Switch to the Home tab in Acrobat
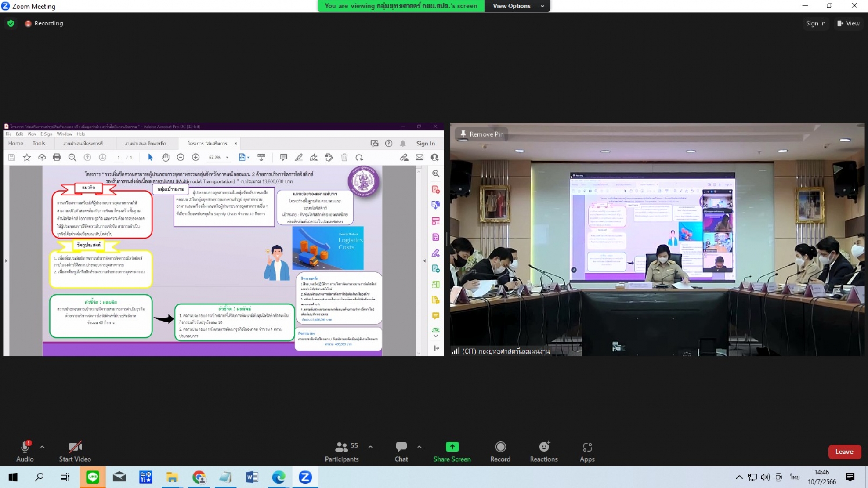This screenshot has width=868, height=488. point(15,143)
